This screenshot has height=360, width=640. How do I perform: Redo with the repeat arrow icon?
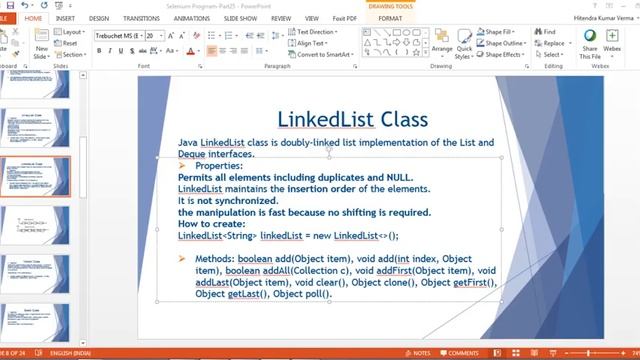pos(44,5)
